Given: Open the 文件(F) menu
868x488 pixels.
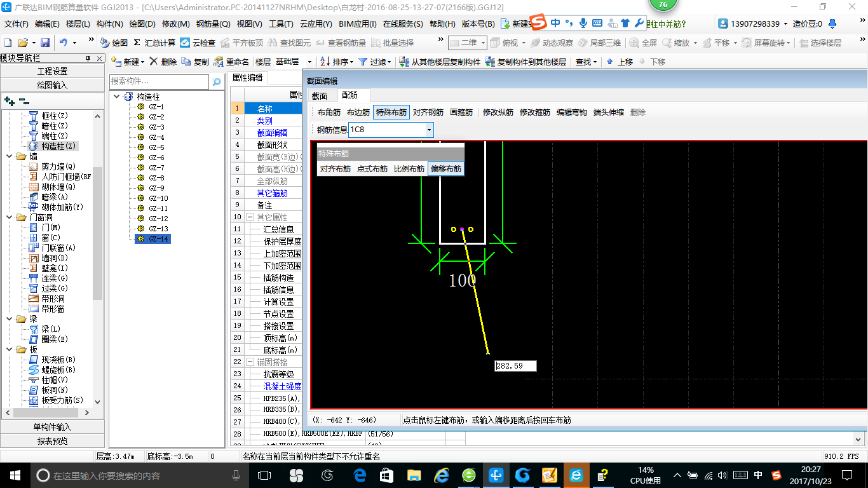Looking at the screenshot, I should 17,24.
